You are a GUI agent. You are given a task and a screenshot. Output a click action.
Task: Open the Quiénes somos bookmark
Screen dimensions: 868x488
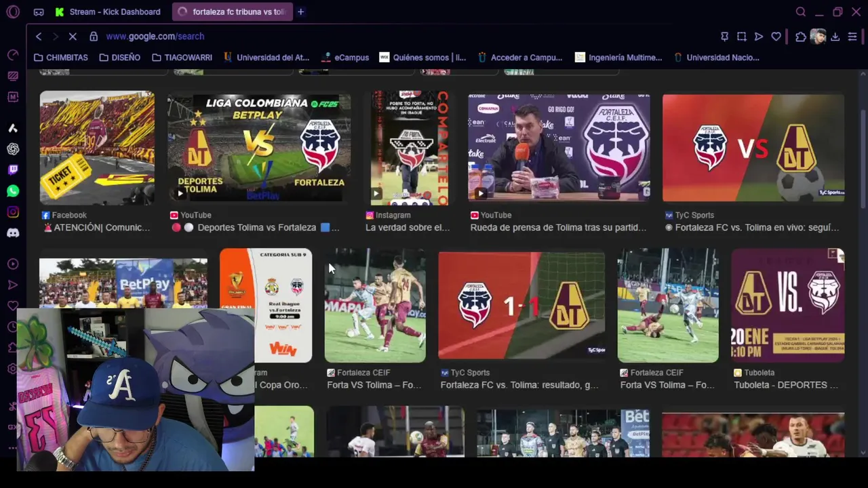[423, 58]
